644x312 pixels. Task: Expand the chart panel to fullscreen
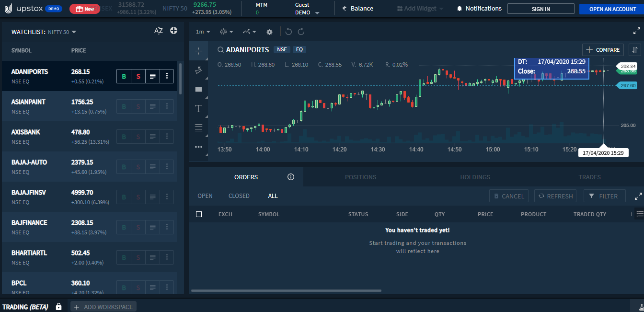637,31
